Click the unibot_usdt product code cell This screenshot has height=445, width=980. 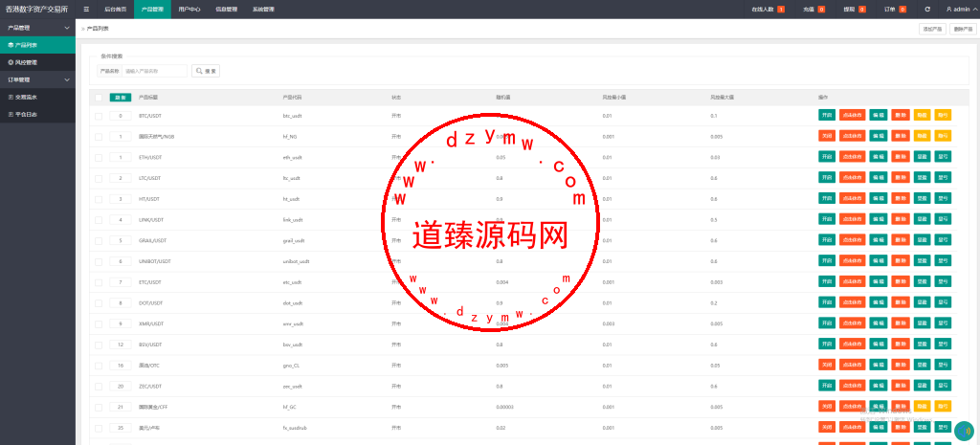[296, 261]
